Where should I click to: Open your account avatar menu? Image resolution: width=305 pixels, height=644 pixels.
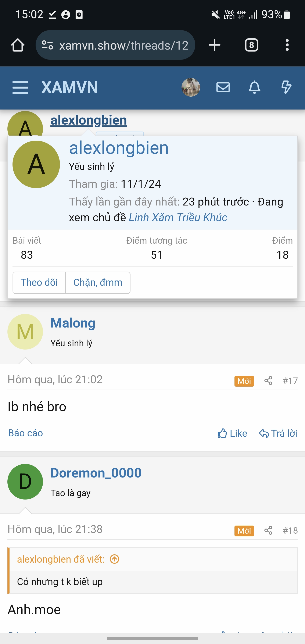pyautogui.click(x=191, y=87)
